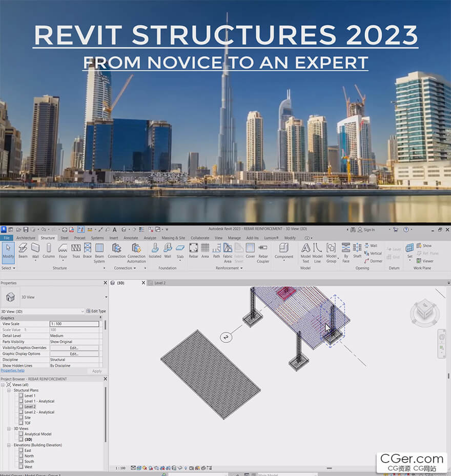The width and height of the screenshot is (451, 476).
Task: Click the structural Column tool
Action: click(x=49, y=250)
